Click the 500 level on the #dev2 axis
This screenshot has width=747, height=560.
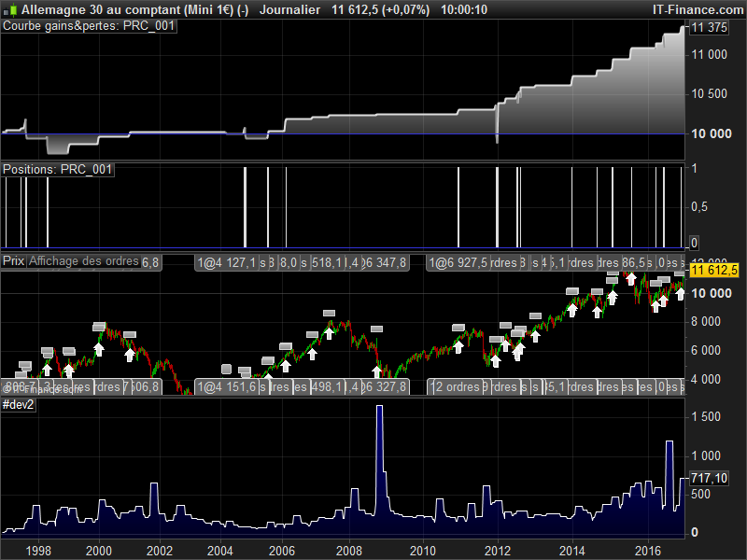tap(700, 495)
